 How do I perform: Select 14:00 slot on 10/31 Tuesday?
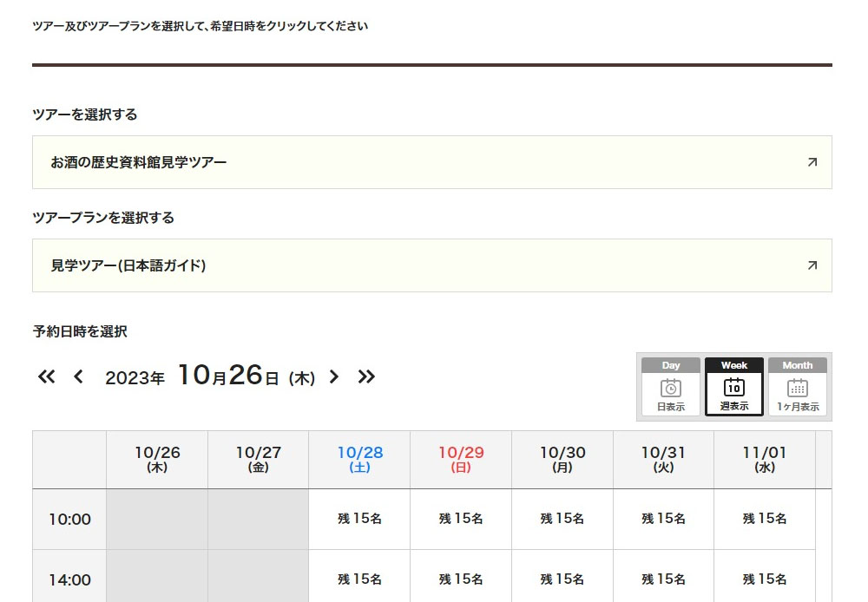[x=663, y=579]
